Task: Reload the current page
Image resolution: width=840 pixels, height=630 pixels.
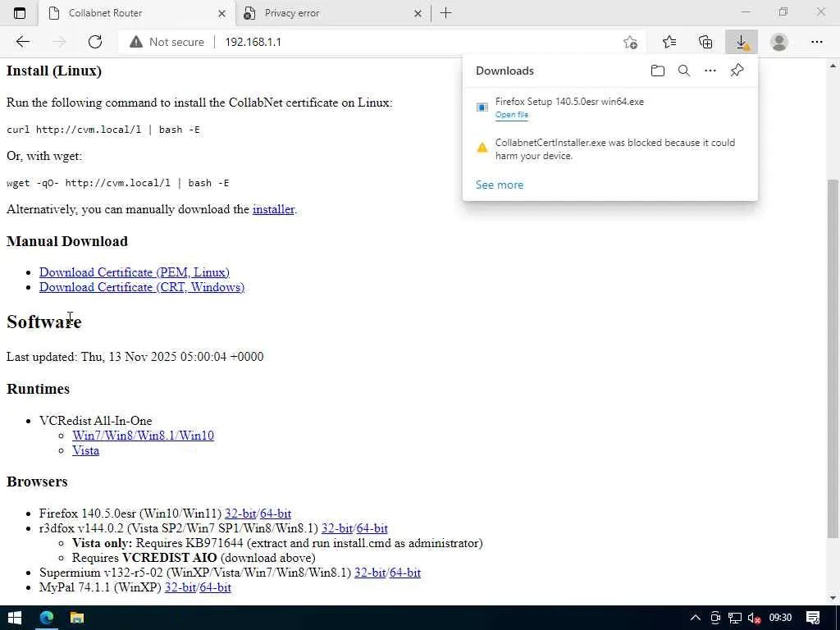Action: [x=95, y=42]
